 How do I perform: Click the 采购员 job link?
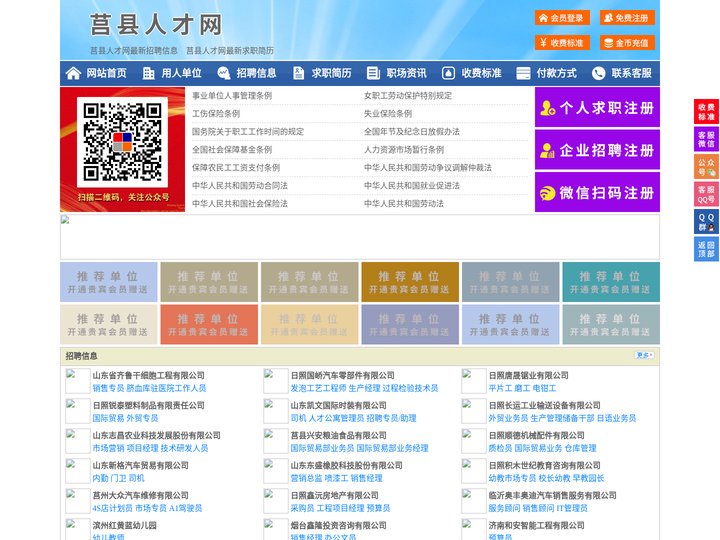click(302, 508)
